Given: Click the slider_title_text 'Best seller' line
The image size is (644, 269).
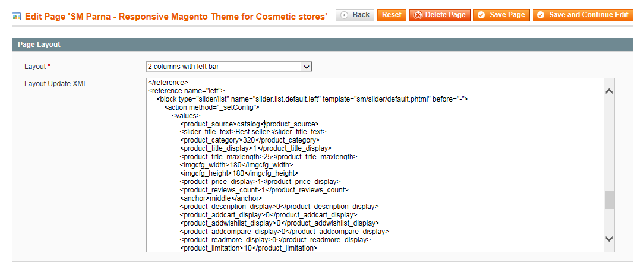Looking at the screenshot, I should (x=252, y=132).
